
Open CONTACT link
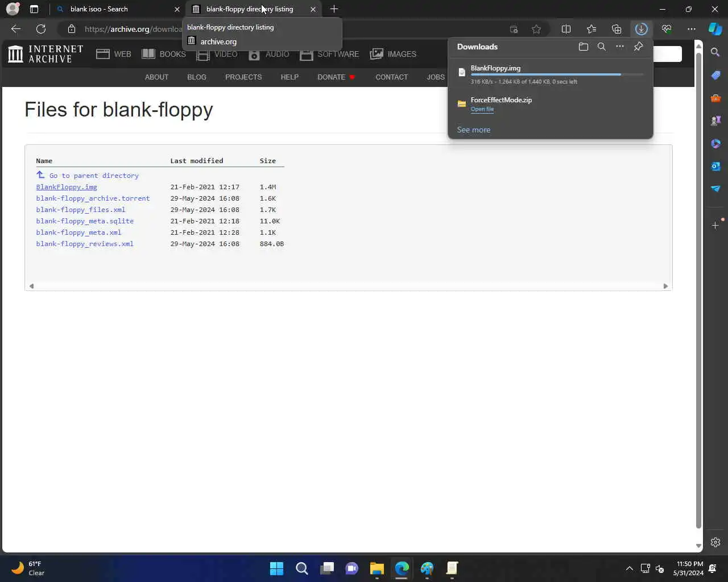pyautogui.click(x=391, y=77)
